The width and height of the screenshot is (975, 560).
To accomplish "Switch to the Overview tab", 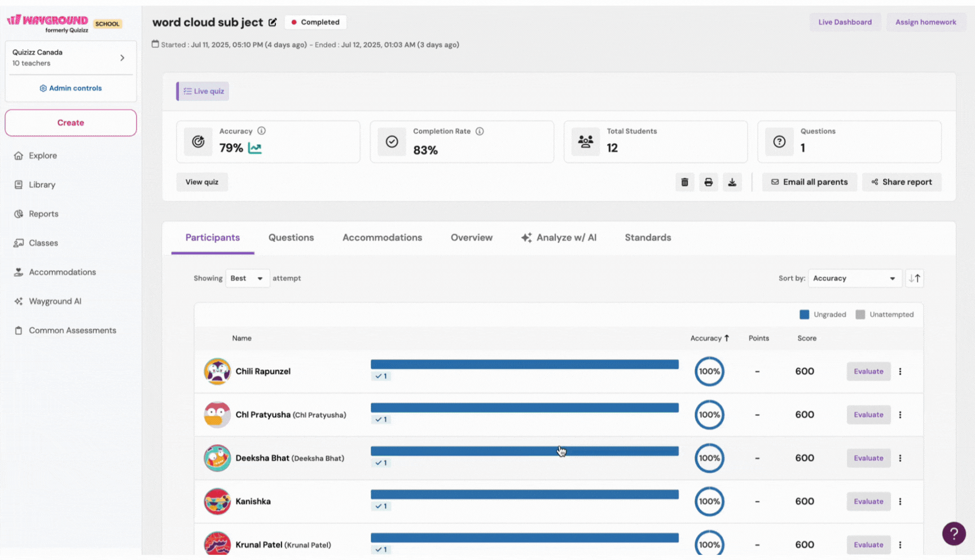I will pyautogui.click(x=471, y=238).
